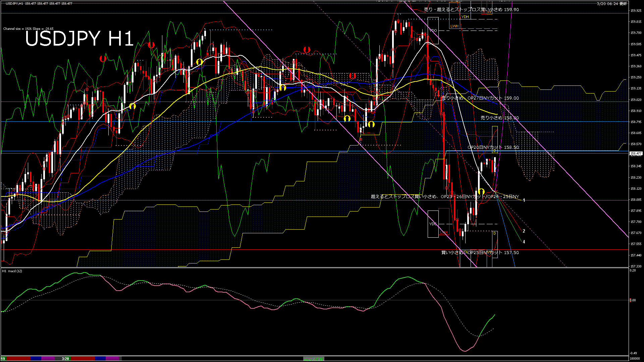The width and height of the screenshot is (644, 362).
Task: Click the USDJPY H1 chart title
Action: [x=79, y=39]
